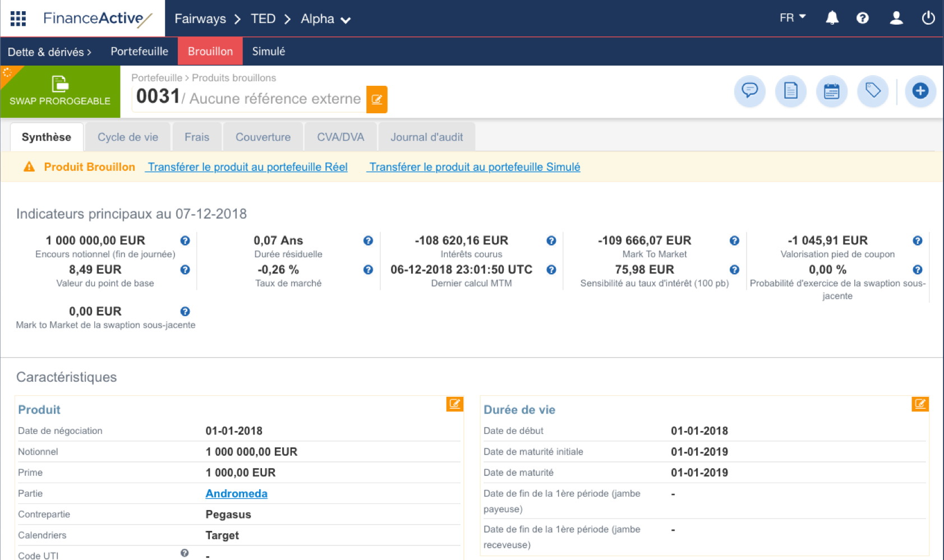The height and width of the screenshot is (560, 944).
Task: Open the calendar icon in the header
Action: point(832,91)
